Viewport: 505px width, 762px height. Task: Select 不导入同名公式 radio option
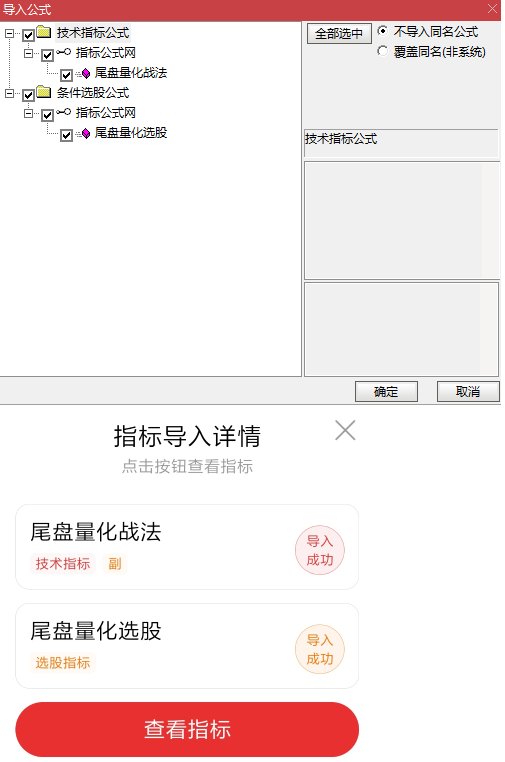coord(383,31)
